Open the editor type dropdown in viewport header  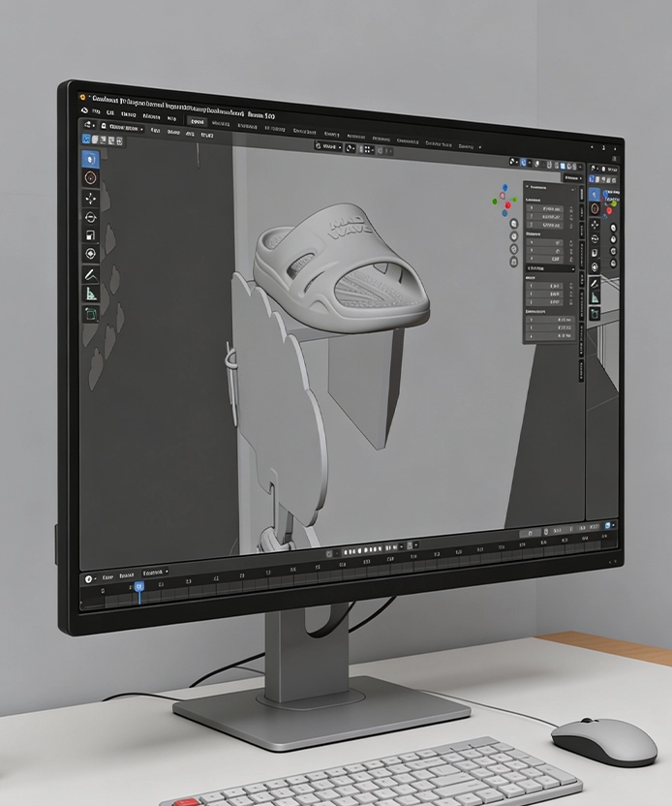(x=89, y=125)
